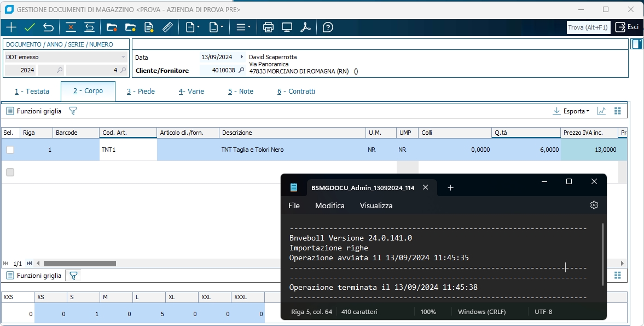Open the DDT emesso document type dropdown
The image size is (644, 326).
(x=123, y=57)
